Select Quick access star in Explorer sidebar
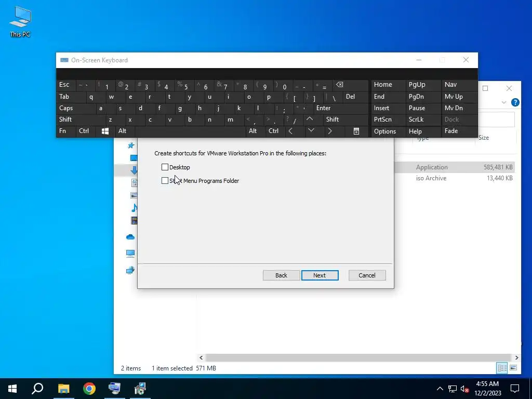The image size is (532, 399). (x=130, y=145)
